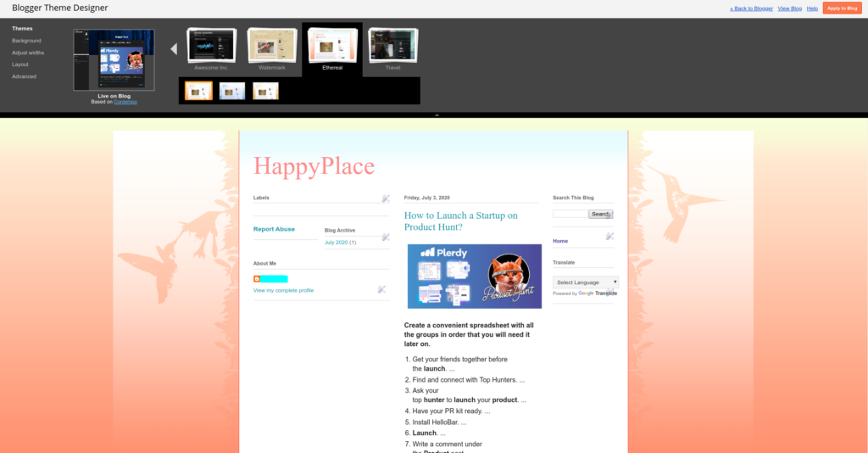This screenshot has height=453, width=868.
Task: Click Blogger profile icon in About Me
Action: tap(257, 279)
